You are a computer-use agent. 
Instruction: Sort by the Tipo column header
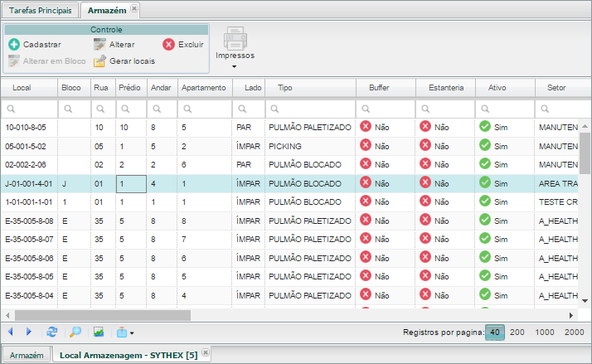[x=310, y=88]
